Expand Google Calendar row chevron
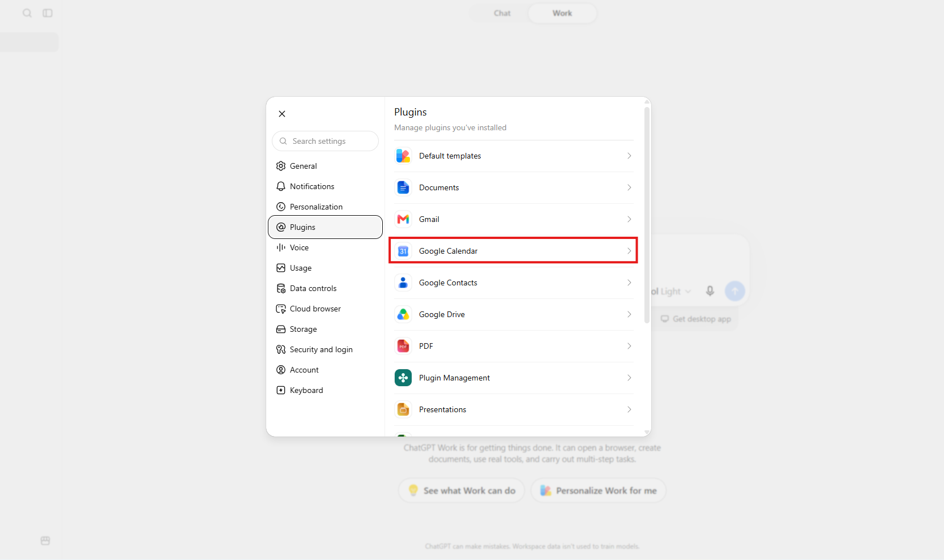Screen dimensions: 944x560 point(629,251)
